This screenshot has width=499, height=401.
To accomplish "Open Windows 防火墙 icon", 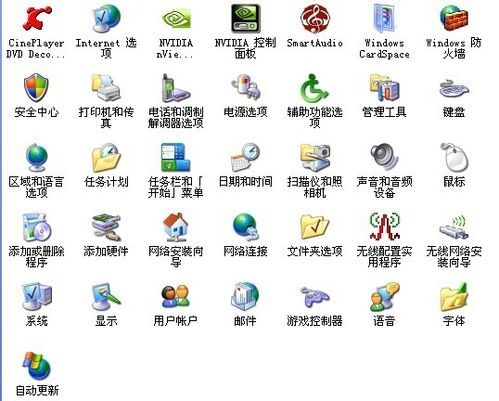I will tap(454, 19).
